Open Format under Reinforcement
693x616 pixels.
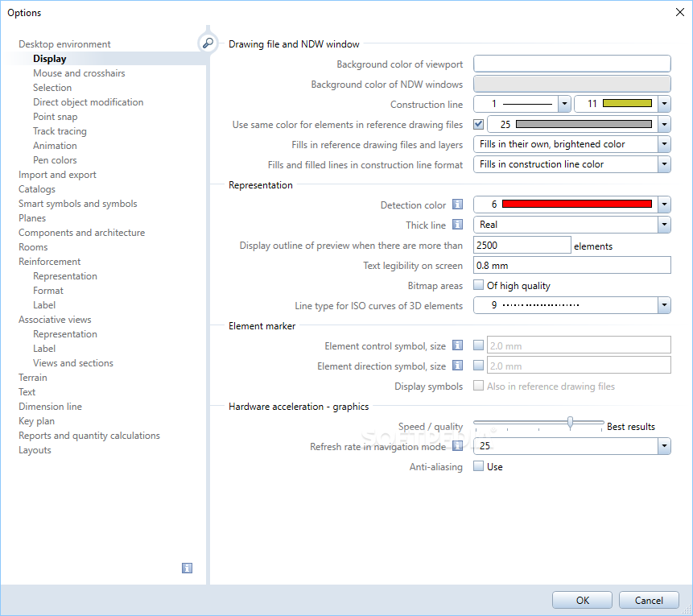coord(48,291)
